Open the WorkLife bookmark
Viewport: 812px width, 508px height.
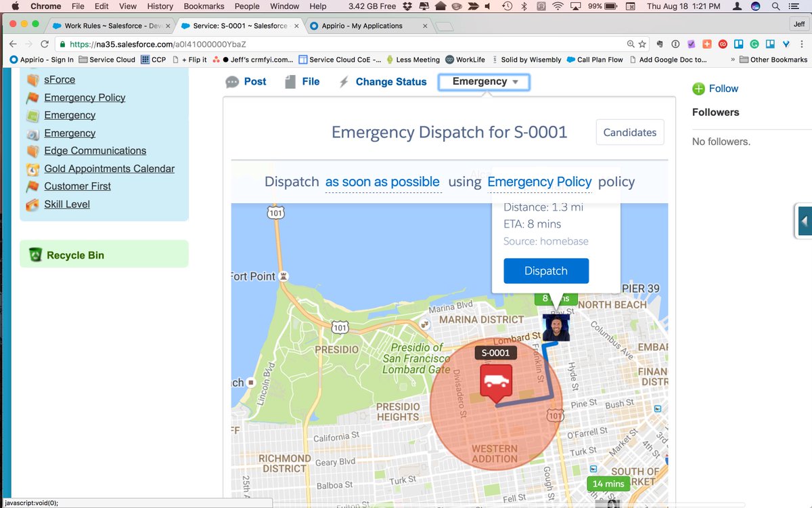(x=465, y=60)
